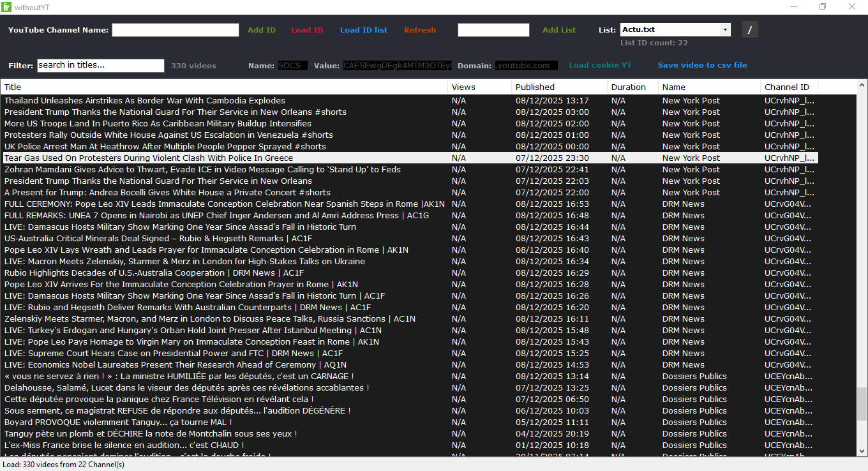Click Load cookie YT

600,65
